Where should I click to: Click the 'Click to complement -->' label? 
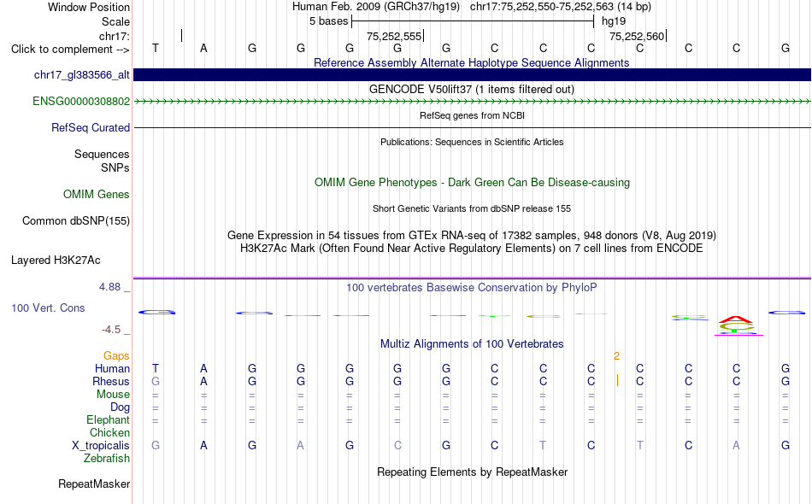(70, 50)
